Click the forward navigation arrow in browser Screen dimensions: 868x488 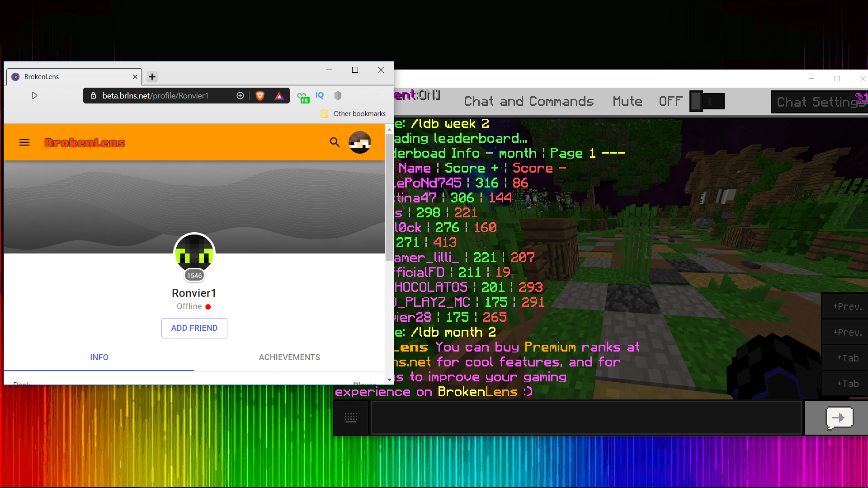(x=34, y=96)
